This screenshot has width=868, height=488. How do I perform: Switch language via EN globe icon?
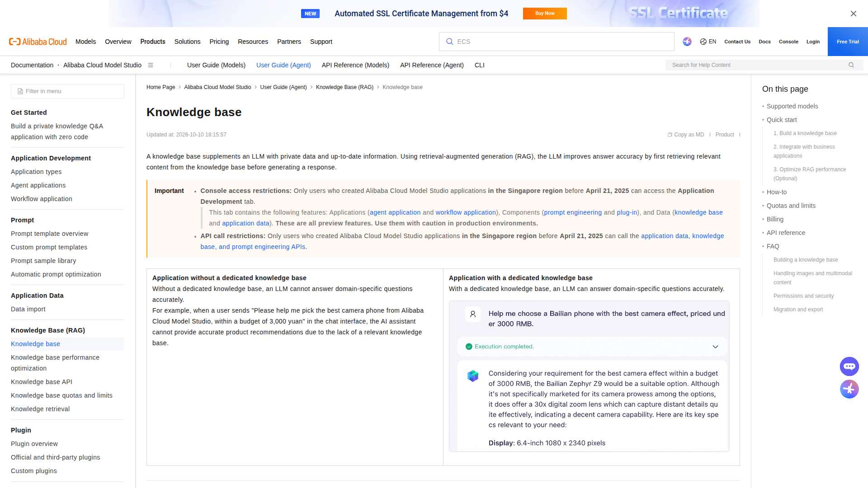[708, 42]
